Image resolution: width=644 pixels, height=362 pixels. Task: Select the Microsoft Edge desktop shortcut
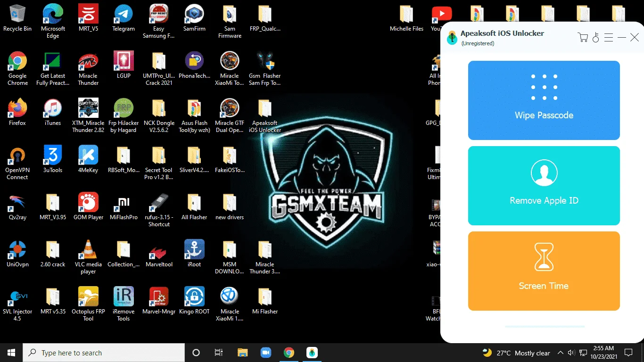pyautogui.click(x=53, y=21)
